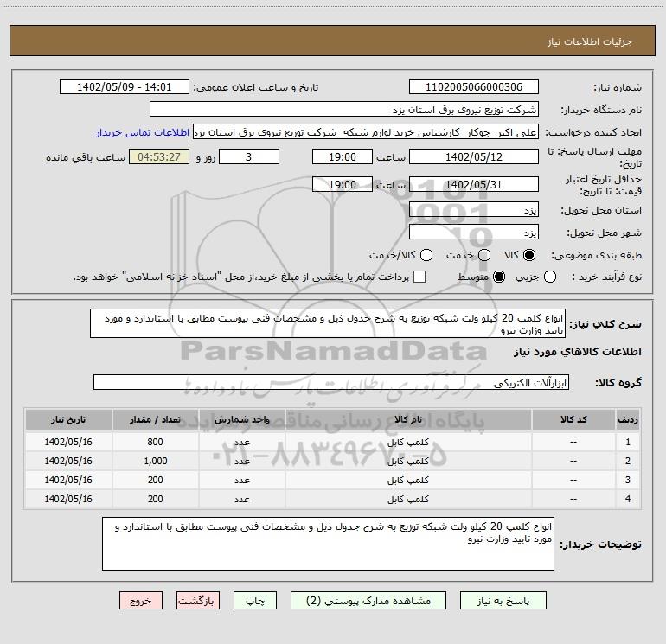Click کلمپ کابل in row 3
The height and width of the screenshot is (644, 666).
pos(407,480)
